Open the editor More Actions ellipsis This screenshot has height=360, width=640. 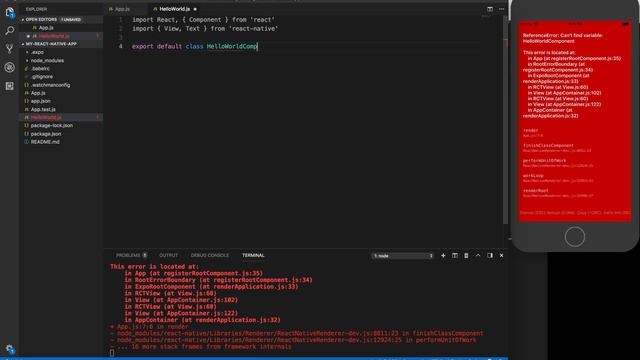tap(501, 9)
